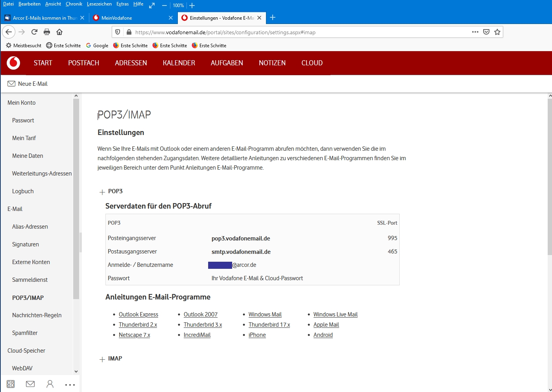The width and height of the screenshot is (552, 392).
Task: Open a new tab with the plus button
Action: pos(273,17)
